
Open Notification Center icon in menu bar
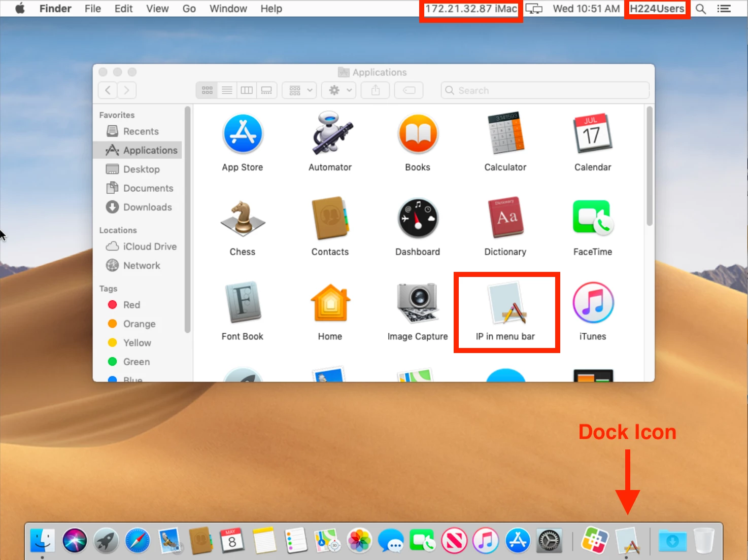(x=724, y=9)
